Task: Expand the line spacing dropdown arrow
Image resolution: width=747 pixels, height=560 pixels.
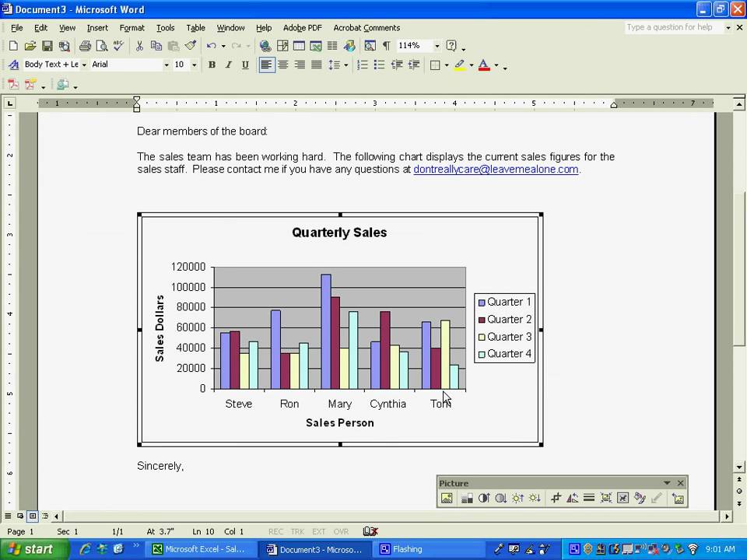Action: (x=345, y=65)
